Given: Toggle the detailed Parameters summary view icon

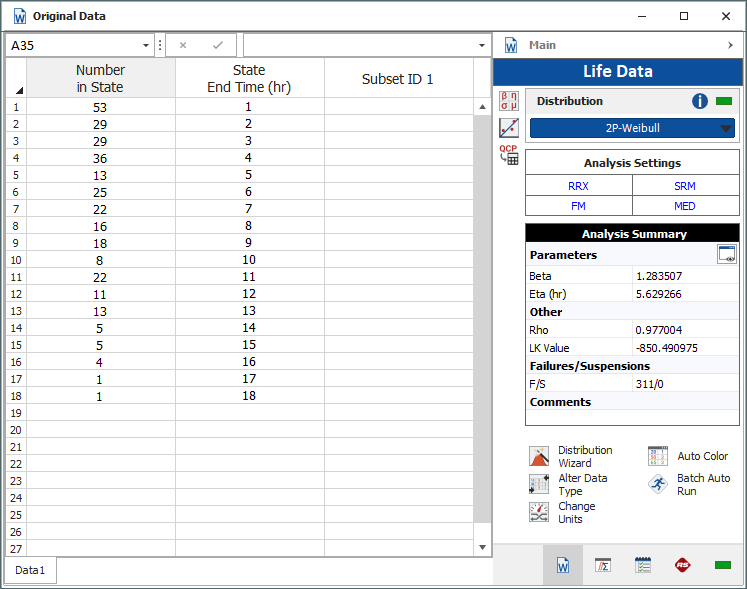Looking at the screenshot, I should pos(727,255).
